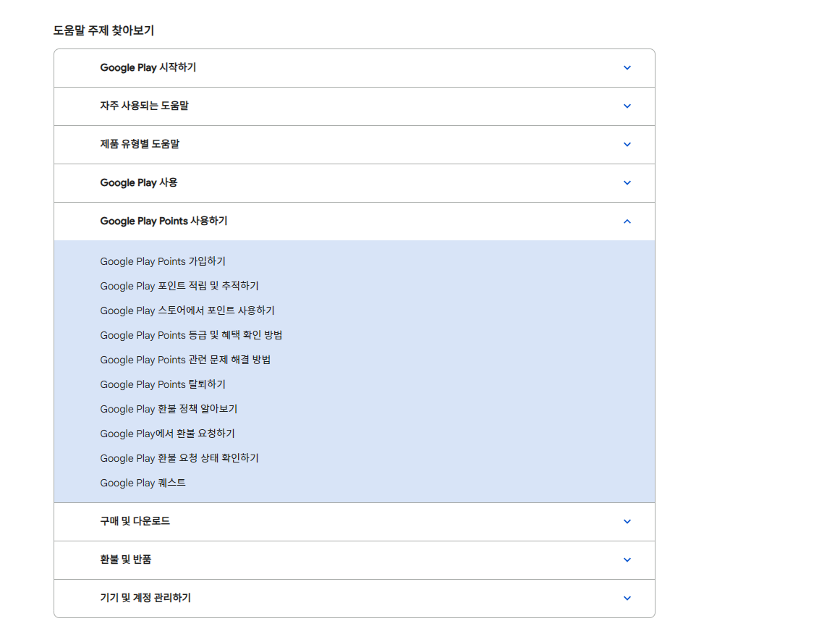Expand 환불 및 반품 chevron arrow

coord(627,560)
